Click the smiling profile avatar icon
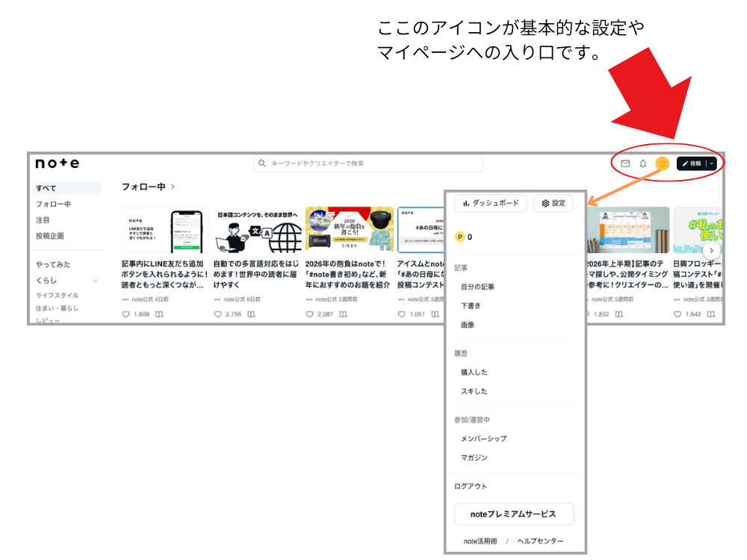 tap(662, 163)
